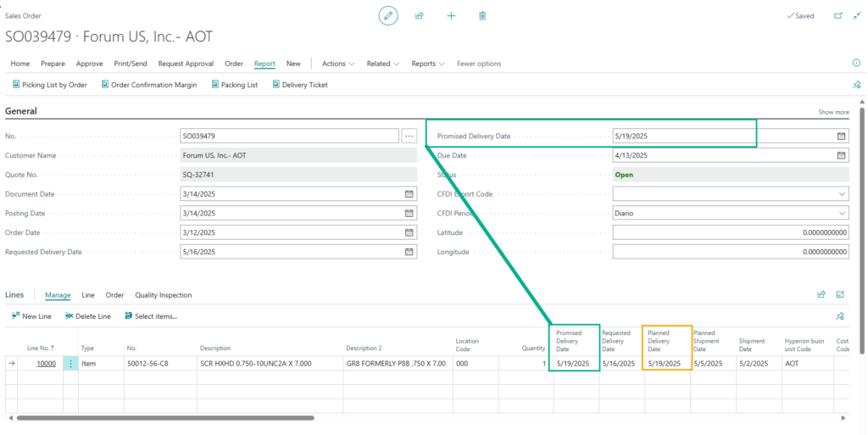Click the trash delete icon in header

[482, 15]
